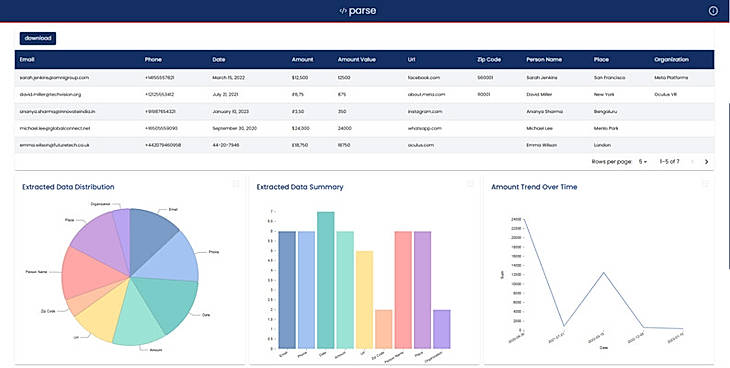This screenshot has height=368, width=730.
Task: Sort by the Place column header
Action: [x=601, y=60]
